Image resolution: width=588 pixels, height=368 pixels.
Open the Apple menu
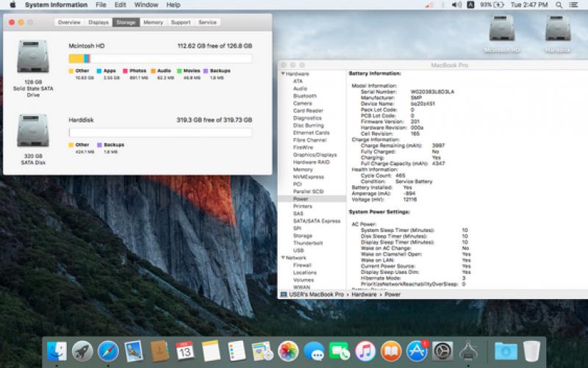pos(12,5)
